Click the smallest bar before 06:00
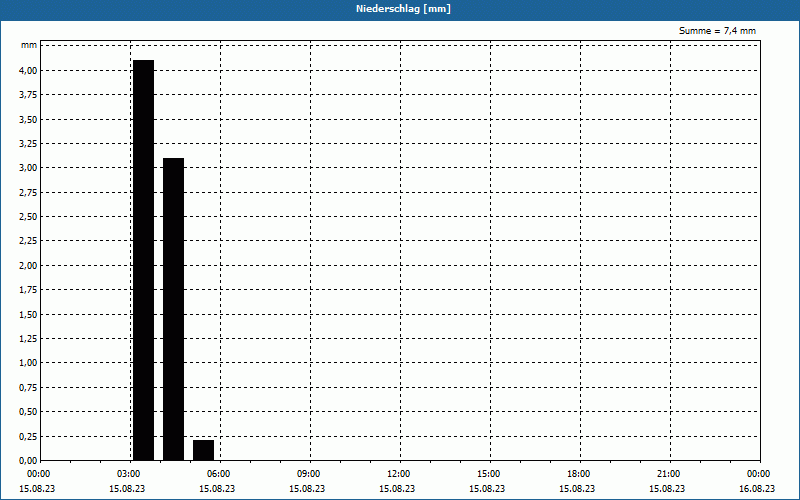The image size is (800, 500). click(204, 450)
